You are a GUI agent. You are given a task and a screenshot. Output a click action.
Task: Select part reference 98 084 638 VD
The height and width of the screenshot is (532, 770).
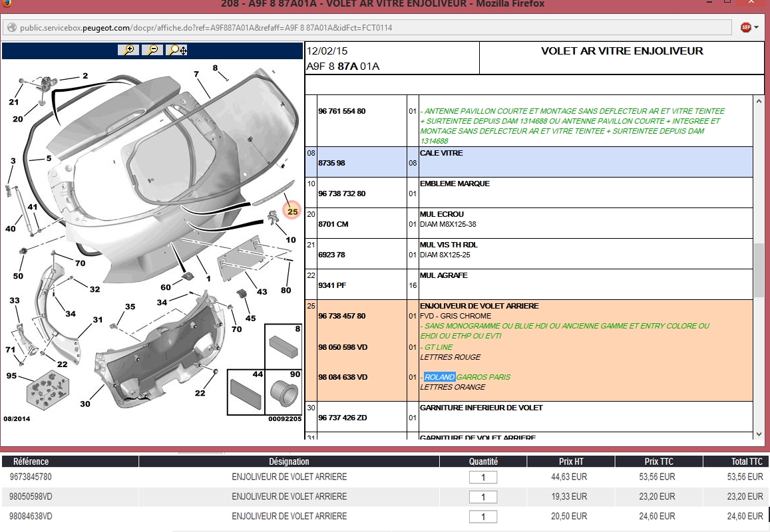pyautogui.click(x=343, y=377)
